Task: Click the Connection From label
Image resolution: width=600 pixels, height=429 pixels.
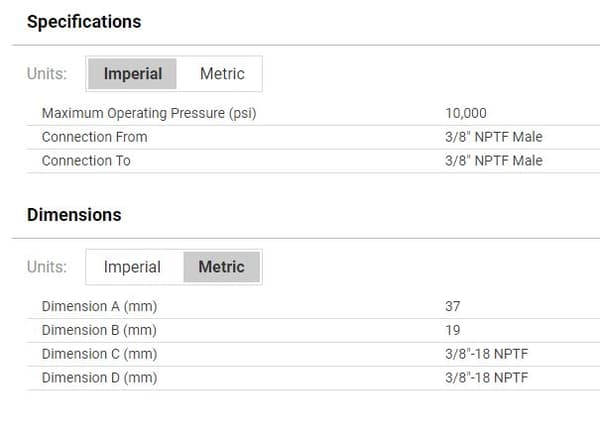Action: (95, 137)
